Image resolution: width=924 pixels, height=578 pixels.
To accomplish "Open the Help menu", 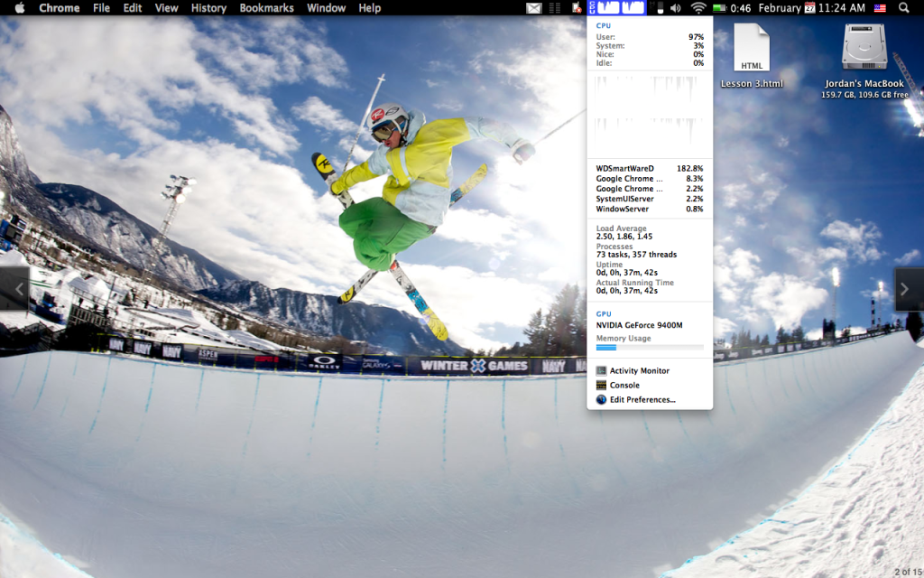I will (369, 7).
